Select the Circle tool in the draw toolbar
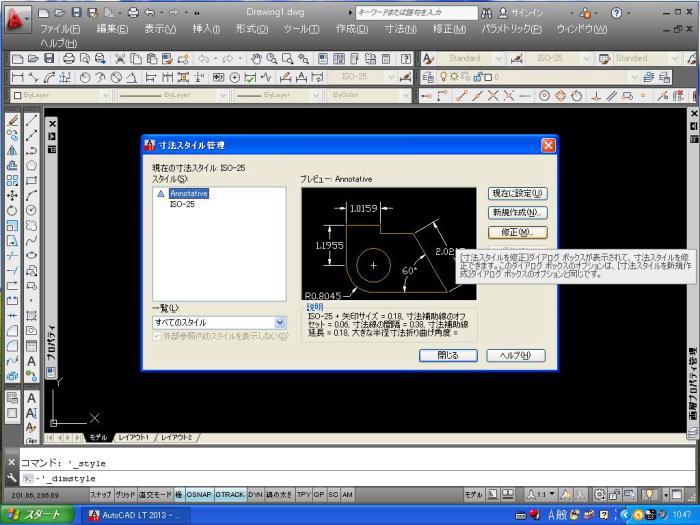Image resolution: width=700 pixels, height=525 pixels. tap(31, 210)
